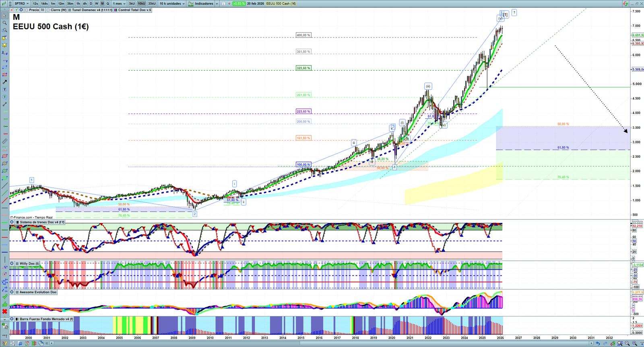Open the SPTRD symbol dropdown
Viewport: 644px width, 347px height.
21,4
